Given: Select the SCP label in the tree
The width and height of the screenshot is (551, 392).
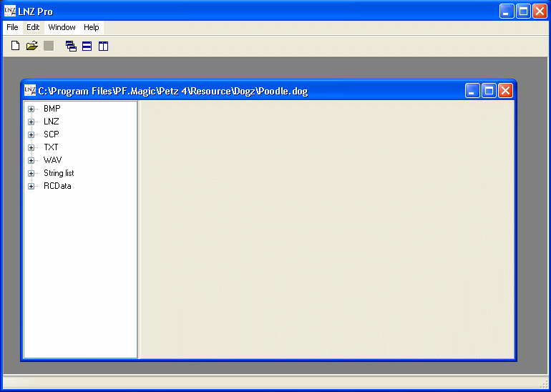Looking at the screenshot, I should click(52, 134).
